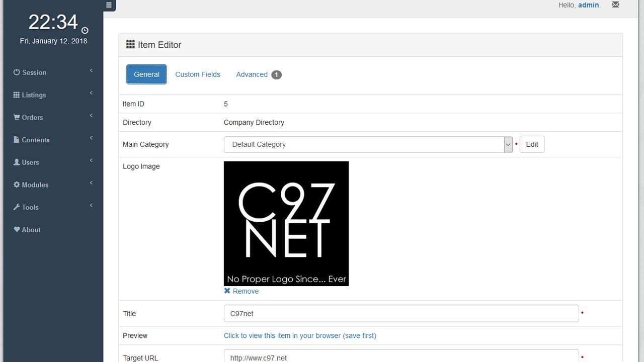Click the hamburger menu toggle icon

tap(109, 6)
